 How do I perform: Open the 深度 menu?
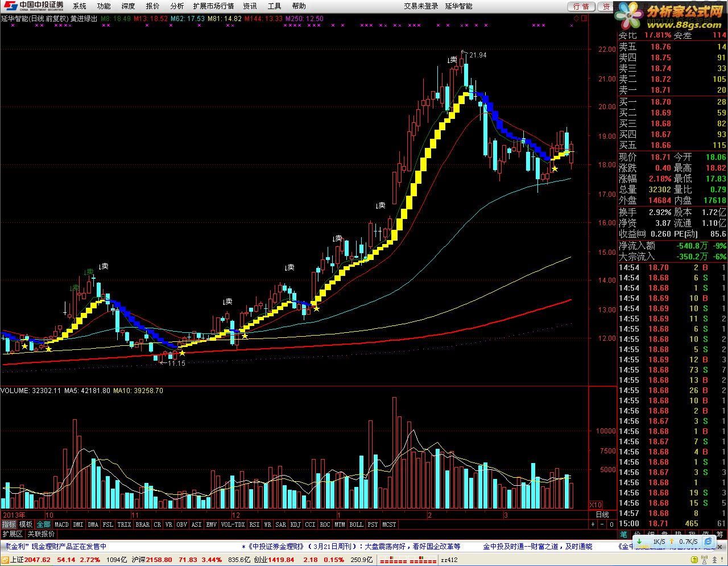click(128, 6)
